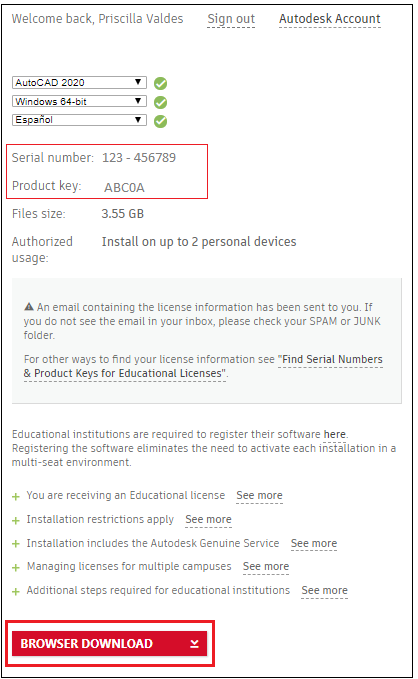Viewport: 418px width, 679px height.
Task: Click the BROWSER DOWNLOAD button
Action: [x=109, y=643]
